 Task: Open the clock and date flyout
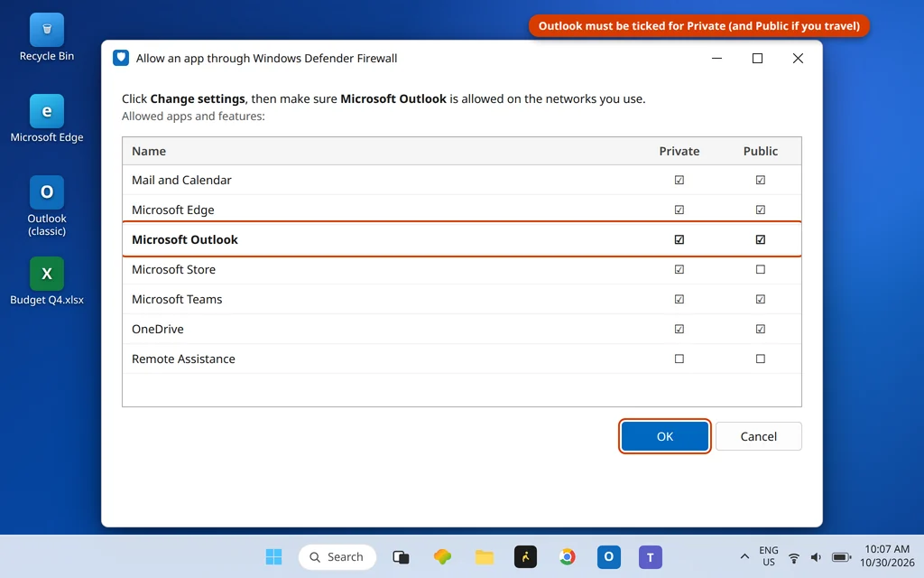[x=887, y=556]
